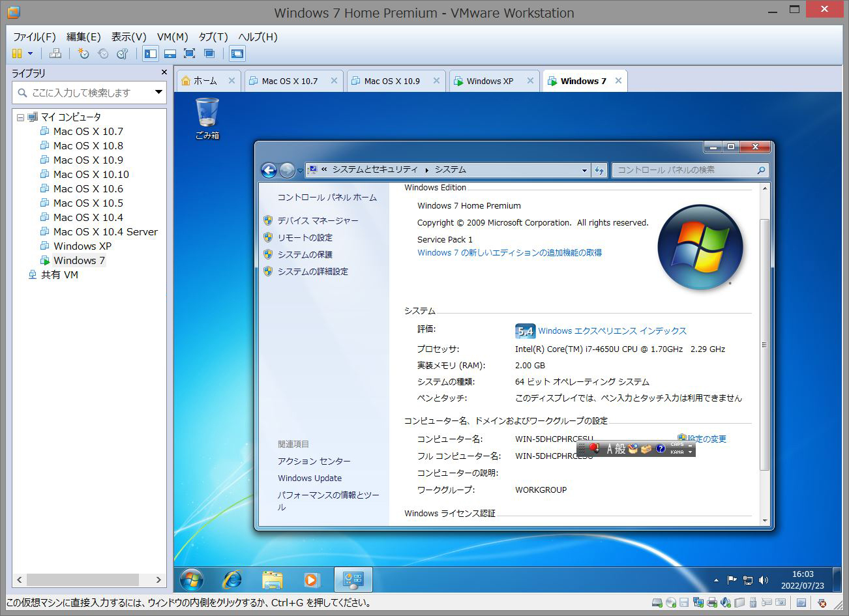The image size is (849, 616).
Task: Open the ヘルプ(H) menu
Action: click(x=258, y=37)
